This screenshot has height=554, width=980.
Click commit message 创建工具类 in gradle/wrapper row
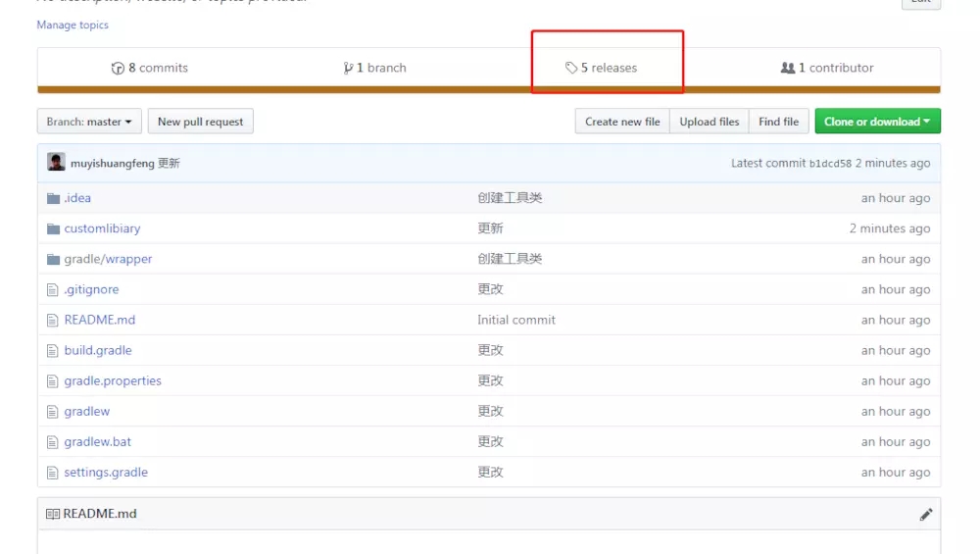click(510, 259)
